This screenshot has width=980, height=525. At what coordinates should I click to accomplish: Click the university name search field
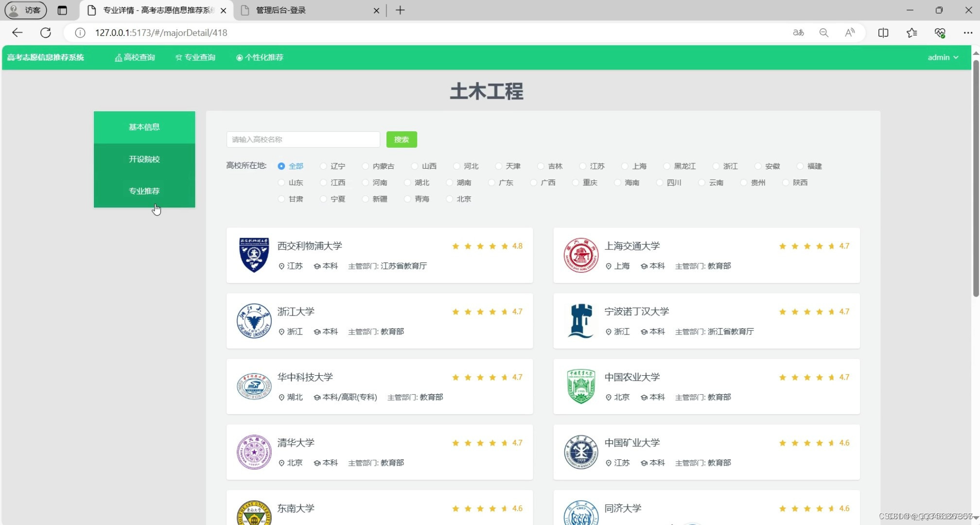click(303, 140)
